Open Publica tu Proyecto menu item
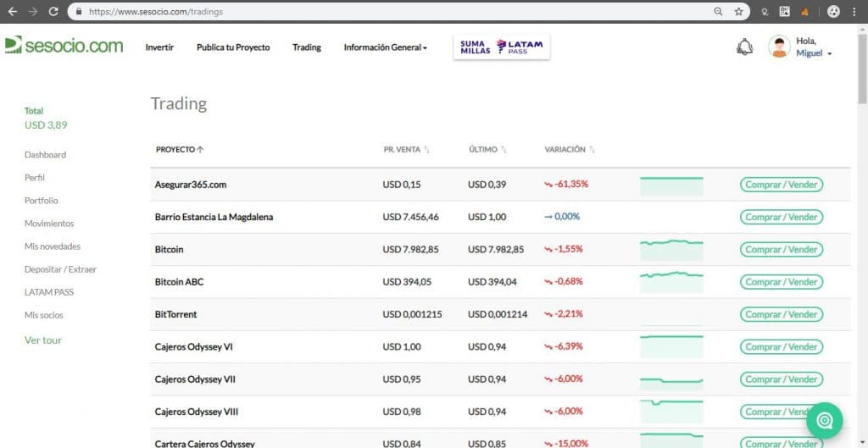The width and height of the screenshot is (868, 448). 233,47
